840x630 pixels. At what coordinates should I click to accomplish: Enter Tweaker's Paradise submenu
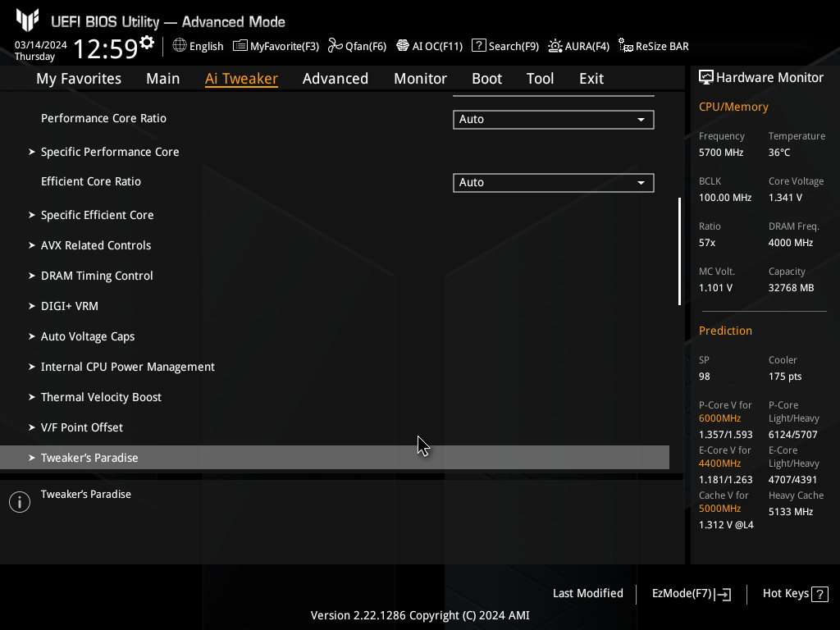tap(335, 458)
